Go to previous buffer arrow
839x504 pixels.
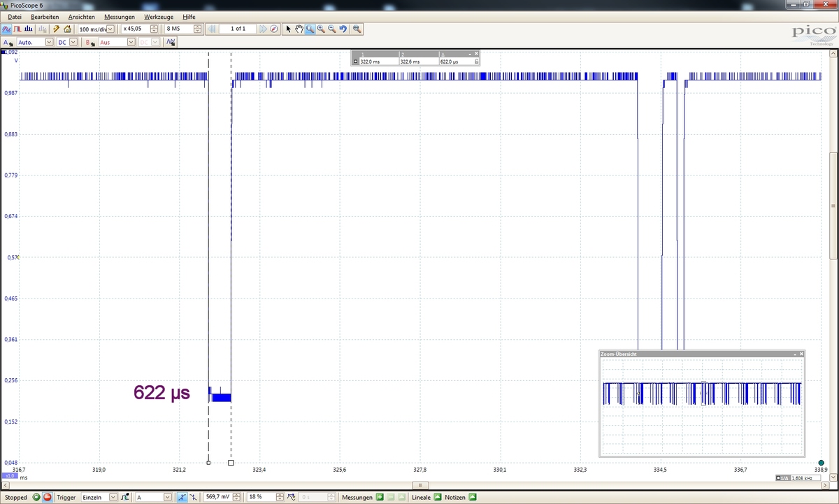tap(211, 29)
